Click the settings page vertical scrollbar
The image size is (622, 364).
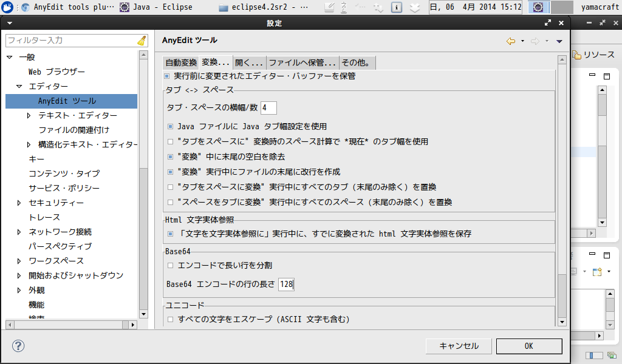pos(562,190)
